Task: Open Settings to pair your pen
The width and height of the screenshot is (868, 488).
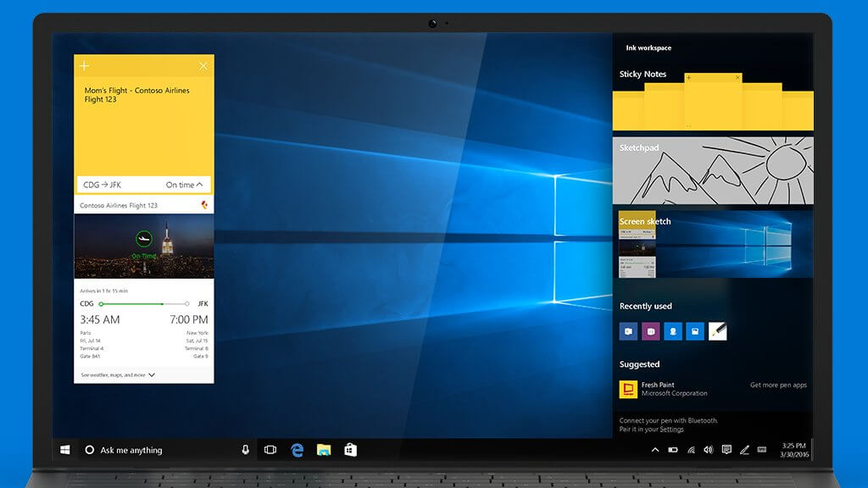Action: click(671, 428)
